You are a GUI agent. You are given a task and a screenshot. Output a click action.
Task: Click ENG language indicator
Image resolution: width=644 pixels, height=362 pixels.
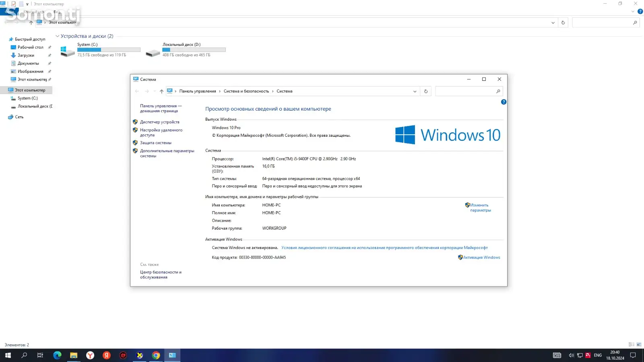click(x=598, y=355)
